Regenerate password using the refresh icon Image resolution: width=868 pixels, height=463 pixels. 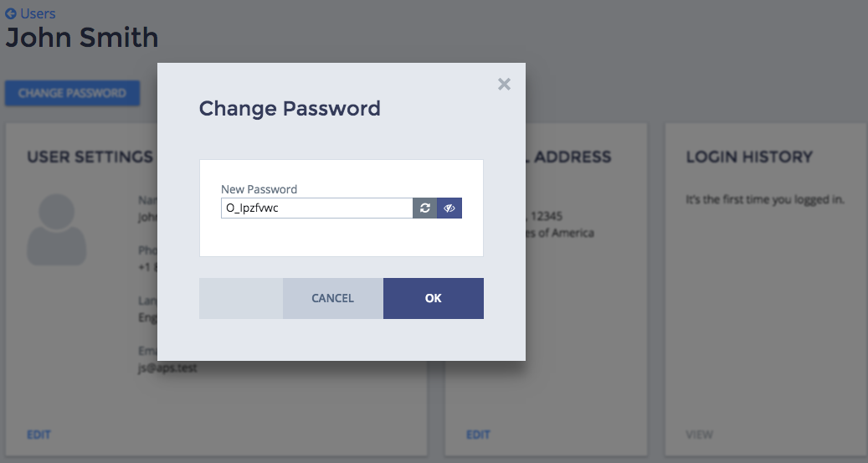425,208
